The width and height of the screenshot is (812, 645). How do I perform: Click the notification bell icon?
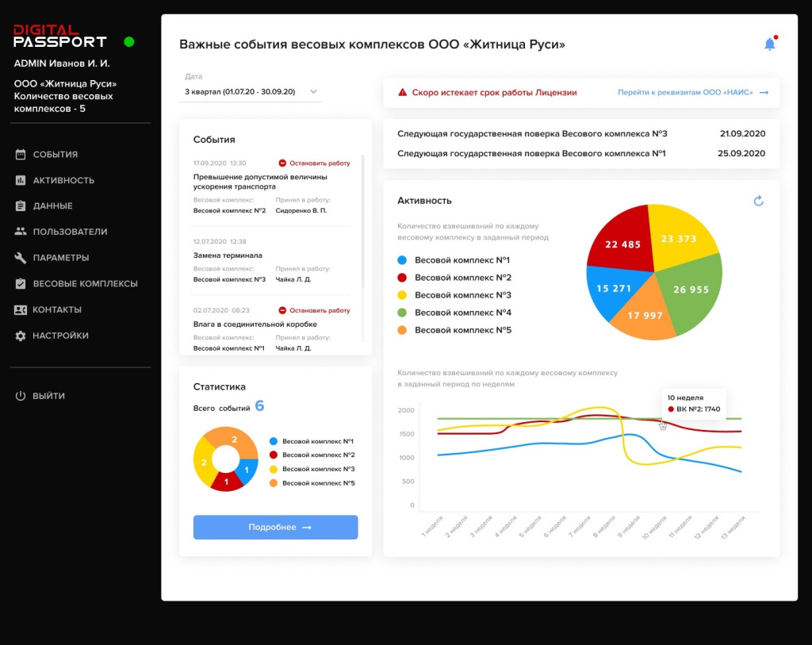click(769, 44)
